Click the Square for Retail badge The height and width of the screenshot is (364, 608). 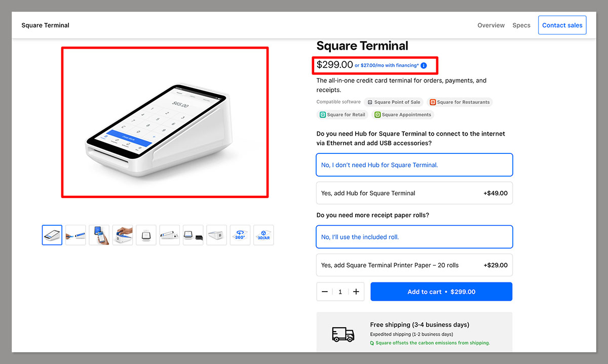[343, 114]
